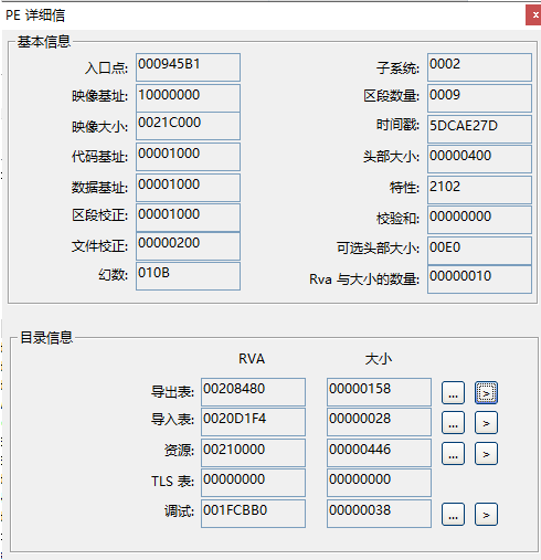Image resolution: width=541 pixels, height=560 pixels.
Task: Select resource size 00000446
Action: pos(379,453)
